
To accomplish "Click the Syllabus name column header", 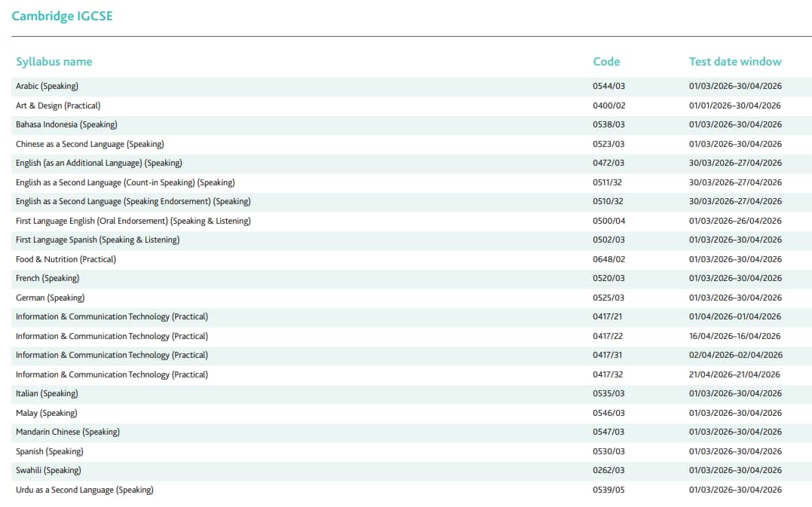I will 54,62.
